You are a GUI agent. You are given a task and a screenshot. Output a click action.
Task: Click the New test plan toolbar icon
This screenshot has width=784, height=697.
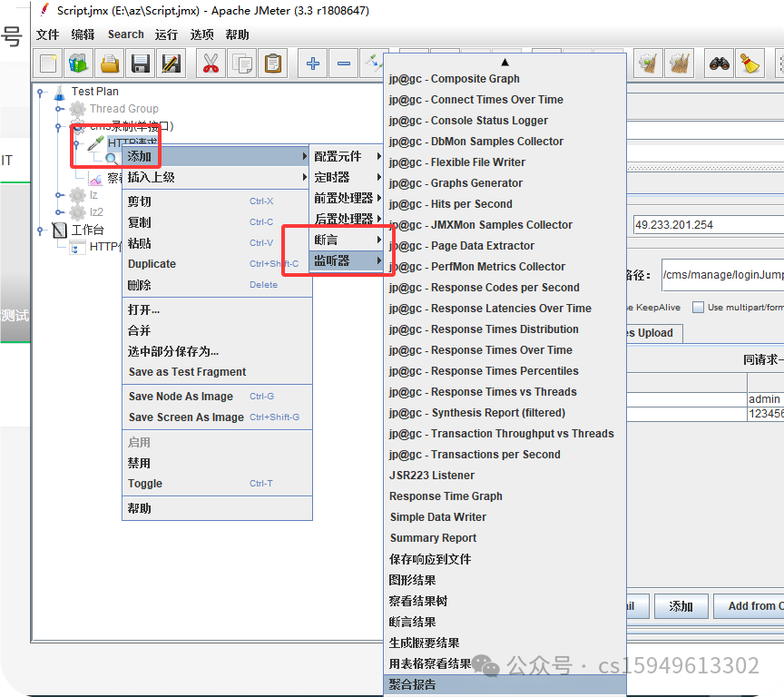[x=48, y=64]
